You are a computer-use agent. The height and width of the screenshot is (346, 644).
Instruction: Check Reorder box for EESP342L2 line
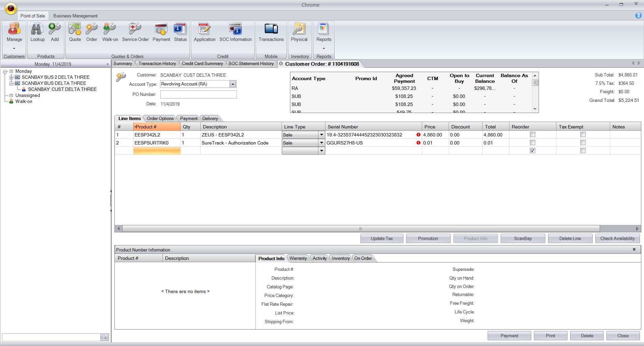click(532, 135)
